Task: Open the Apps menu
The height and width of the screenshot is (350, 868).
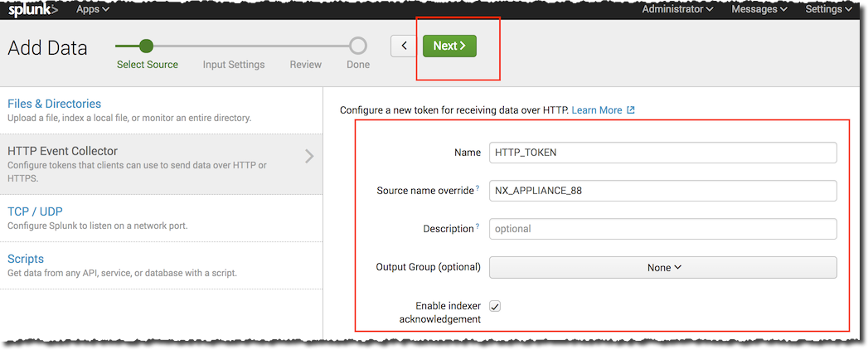Action: 93,9
